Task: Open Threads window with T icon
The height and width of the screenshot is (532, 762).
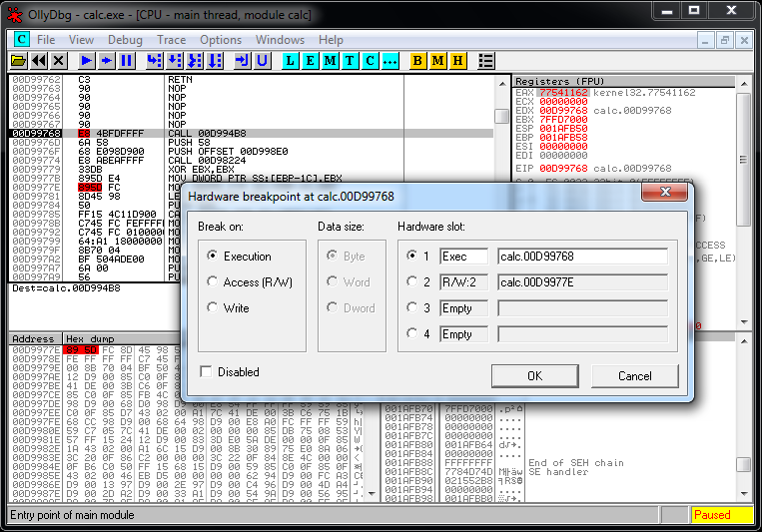Action: tap(350, 61)
